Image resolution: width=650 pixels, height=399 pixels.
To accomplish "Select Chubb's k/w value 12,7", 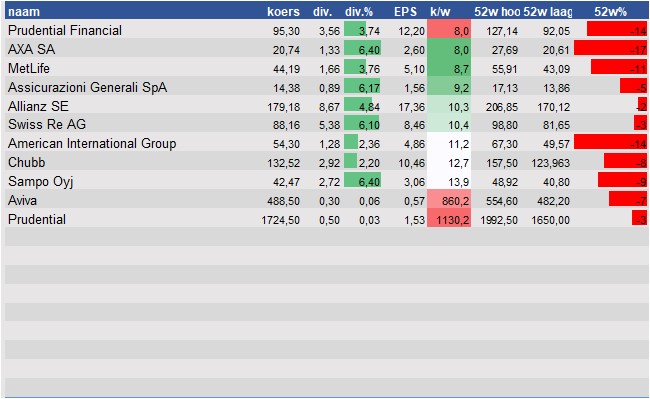I will [x=458, y=163].
